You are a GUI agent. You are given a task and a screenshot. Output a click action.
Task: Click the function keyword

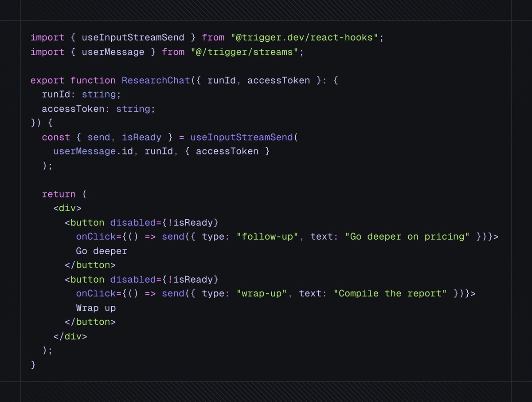point(93,80)
